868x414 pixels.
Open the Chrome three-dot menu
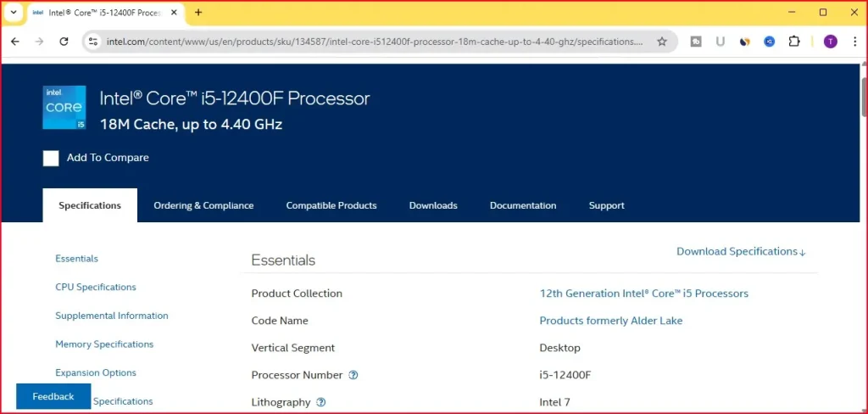855,42
